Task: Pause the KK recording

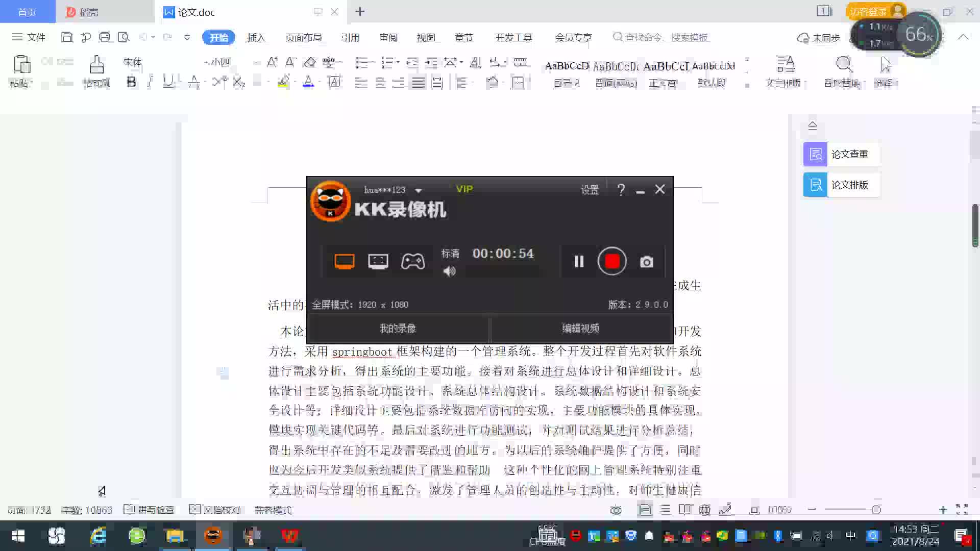Action: 579,262
